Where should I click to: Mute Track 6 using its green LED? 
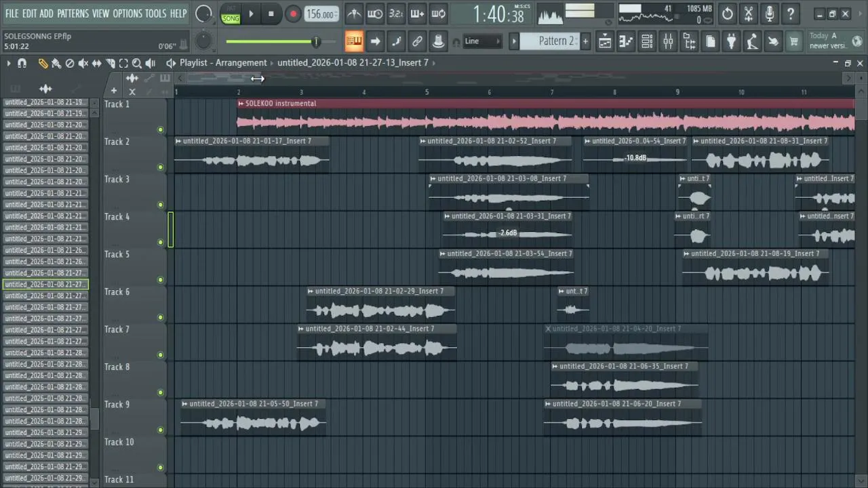(x=161, y=317)
